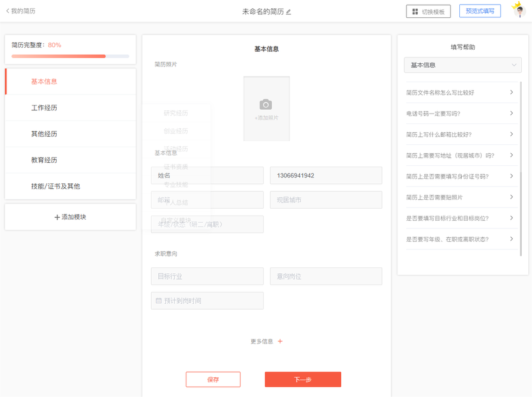532x397 pixels.
Task: Click the pencil icon to rename resume
Action: [x=288, y=12]
